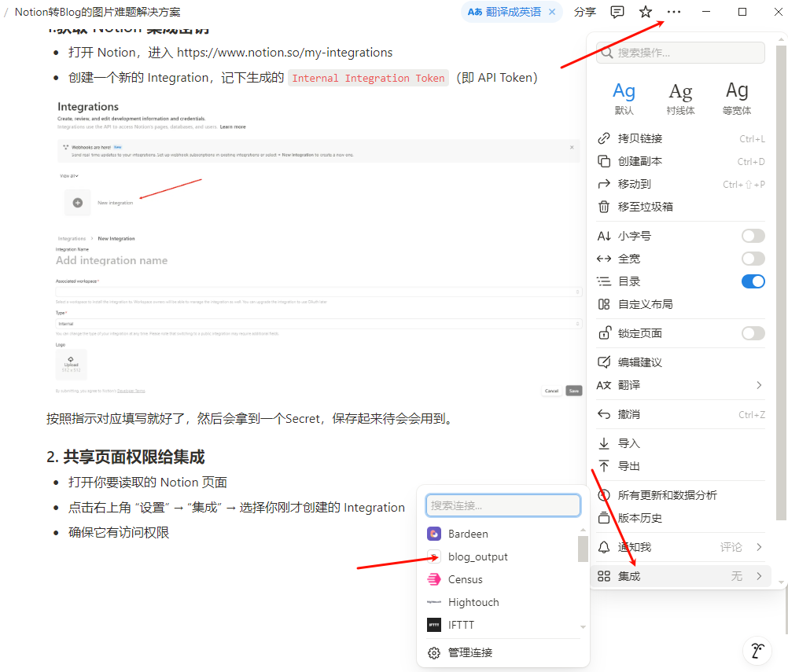
Task: Click the trash can icon
Action: [x=604, y=207]
